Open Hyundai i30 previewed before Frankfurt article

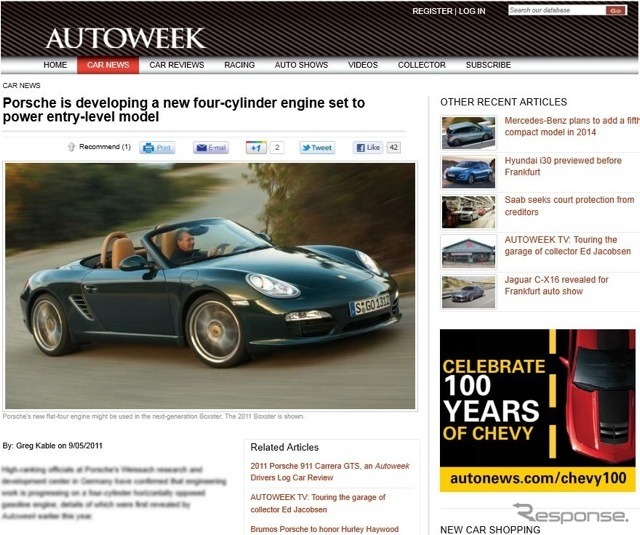pyautogui.click(x=563, y=166)
